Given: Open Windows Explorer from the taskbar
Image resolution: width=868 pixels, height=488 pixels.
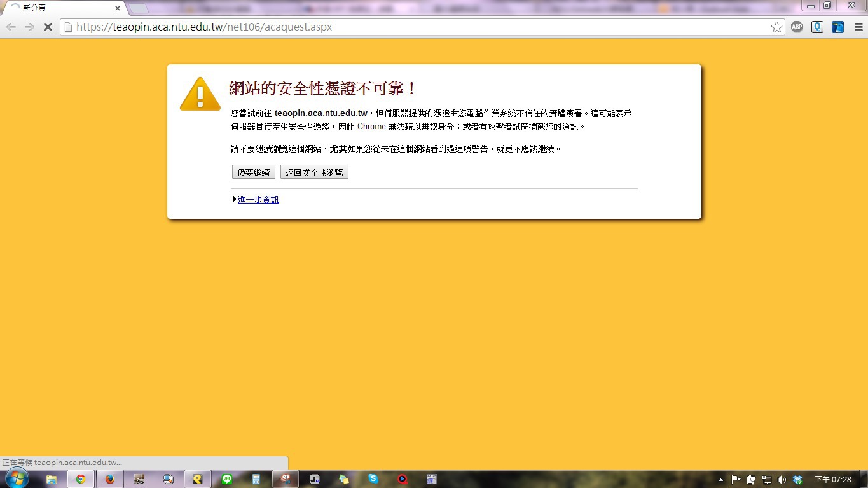Looking at the screenshot, I should click(52, 479).
